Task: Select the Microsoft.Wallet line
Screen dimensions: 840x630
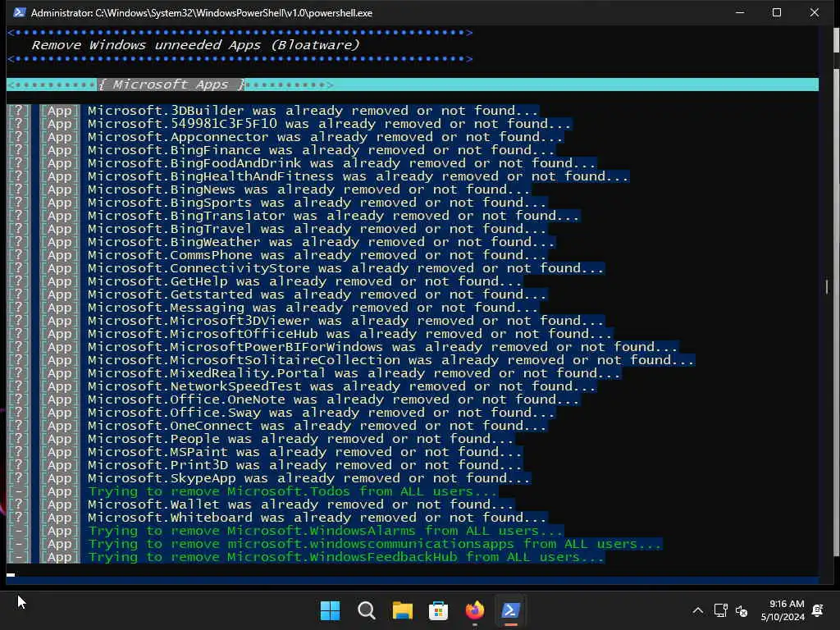Action: click(300, 504)
